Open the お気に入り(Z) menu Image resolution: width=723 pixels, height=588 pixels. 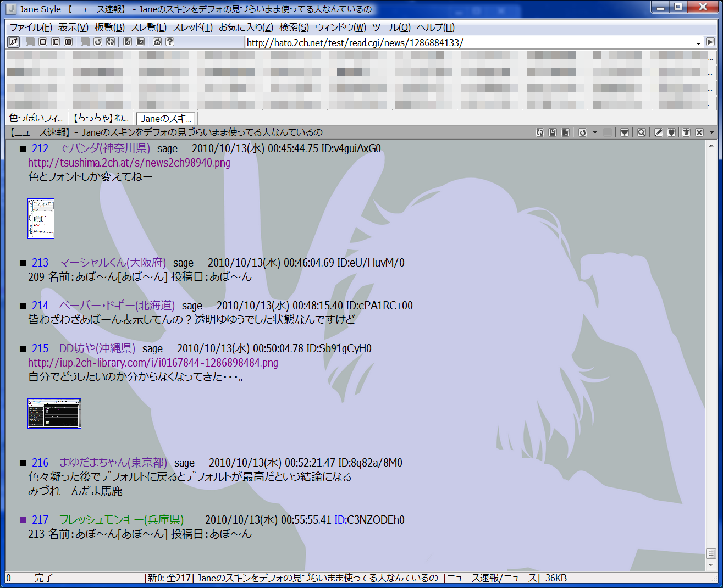[246, 27]
